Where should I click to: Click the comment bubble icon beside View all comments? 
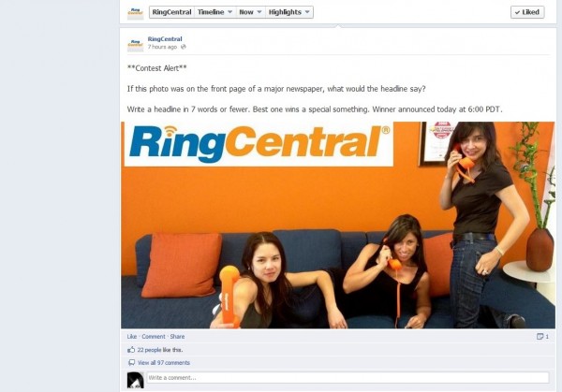tap(131, 363)
